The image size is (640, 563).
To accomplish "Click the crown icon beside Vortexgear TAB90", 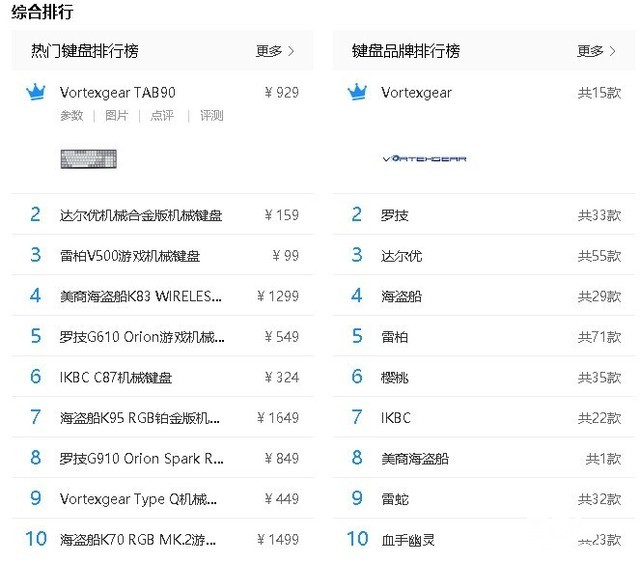I will (x=36, y=92).
